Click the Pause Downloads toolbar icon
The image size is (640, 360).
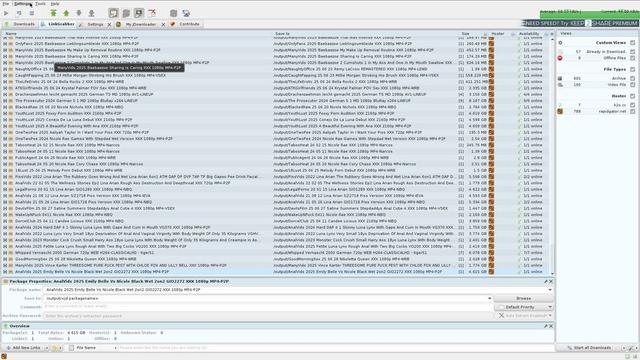(x=19, y=13)
